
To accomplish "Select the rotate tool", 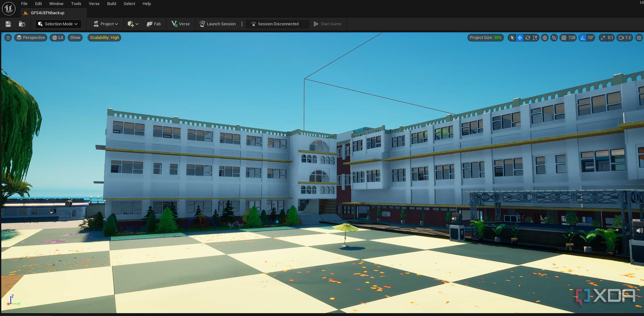I will click(x=528, y=38).
